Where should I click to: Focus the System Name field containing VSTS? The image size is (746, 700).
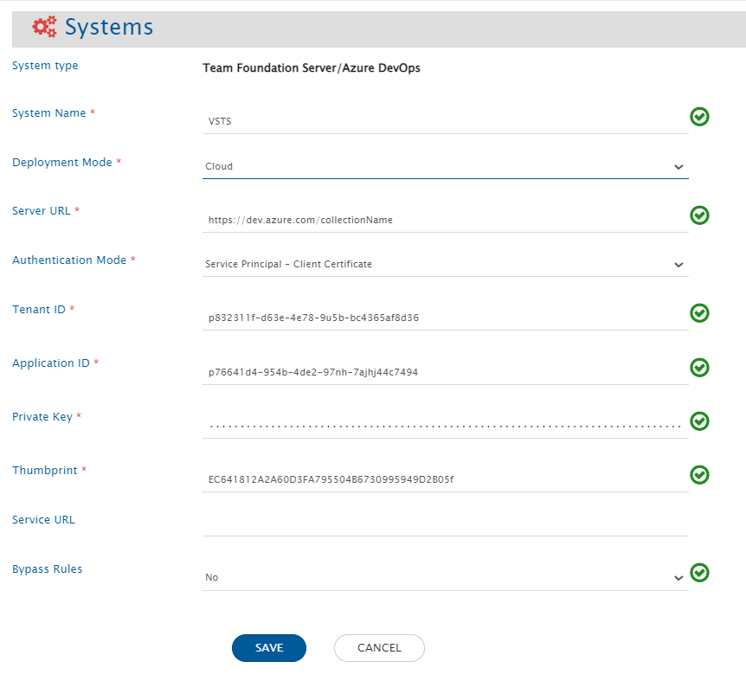click(445, 121)
